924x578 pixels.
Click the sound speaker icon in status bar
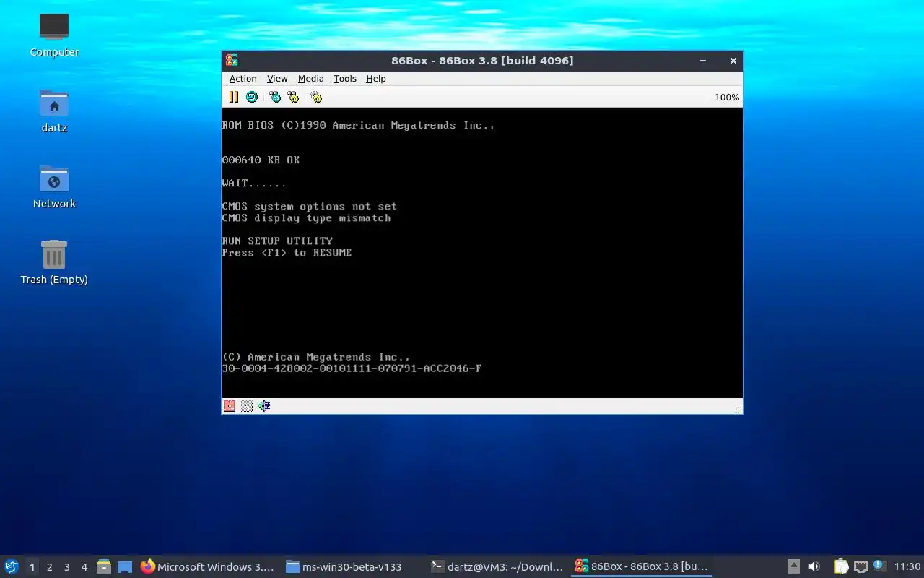(x=264, y=406)
